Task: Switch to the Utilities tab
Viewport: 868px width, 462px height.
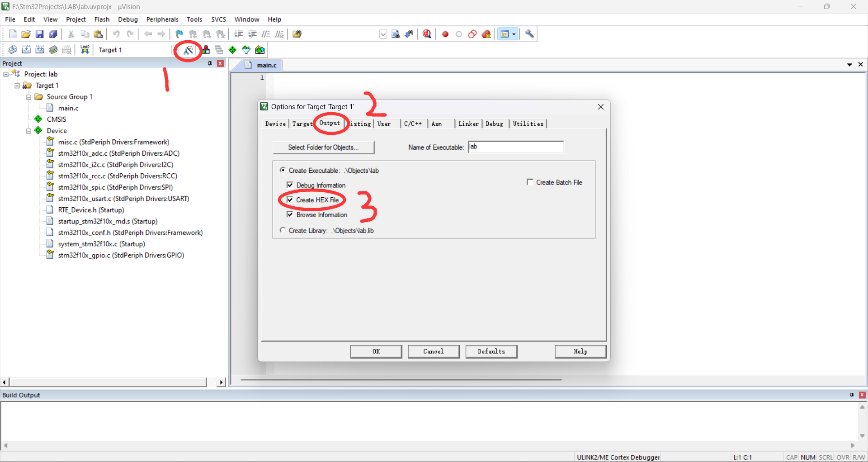Action: tap(528, 124)
